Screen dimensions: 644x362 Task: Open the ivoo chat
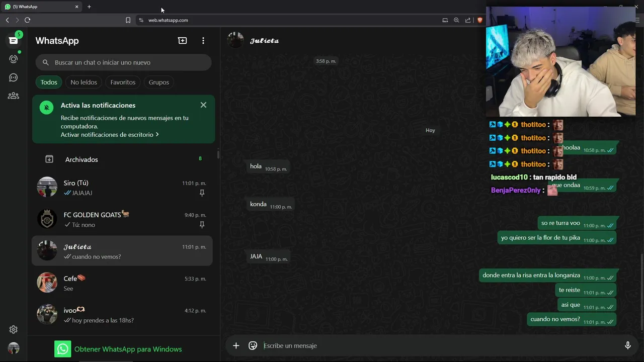123,315
